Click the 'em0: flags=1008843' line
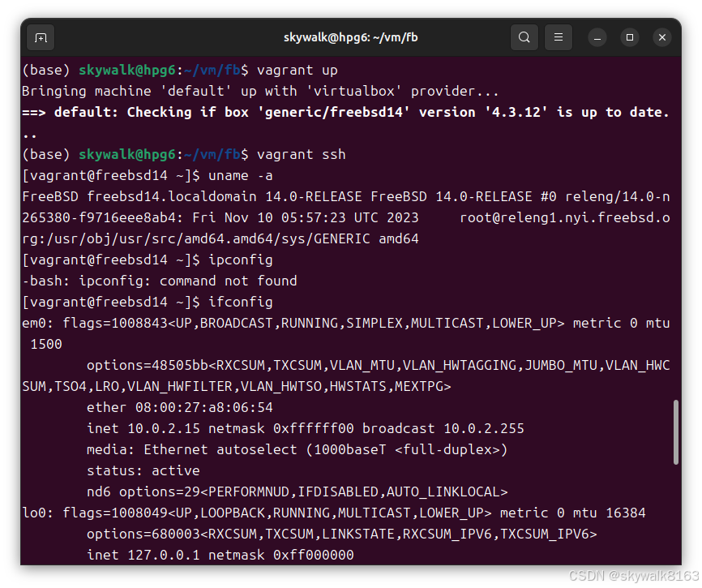Viewport: 702px width, 588px height. pyautogui.click(x=345, y=324)
